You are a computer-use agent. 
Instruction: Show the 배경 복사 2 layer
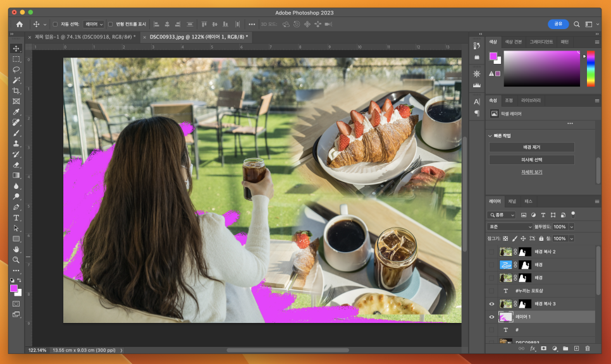[491, 252]
